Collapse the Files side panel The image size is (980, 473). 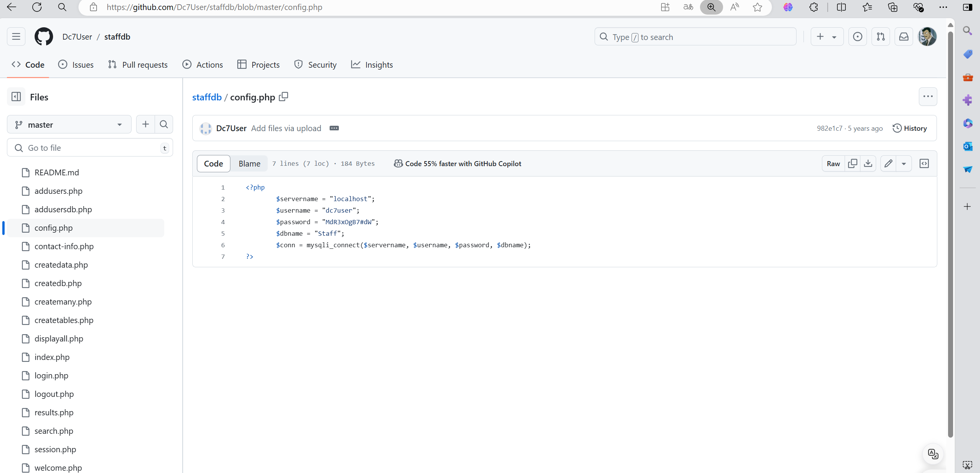(x=16, y=97)
